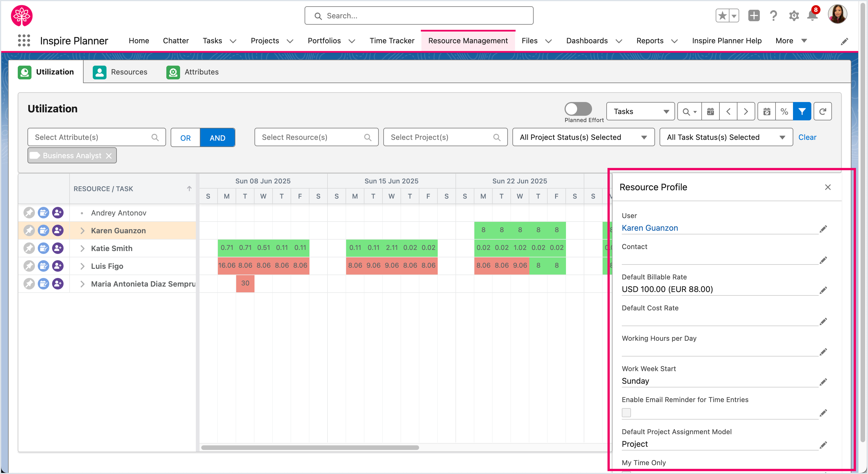The height and width of the screenshot is (474, 868).
Task: Edit the Work Week Start field
Action: pyautogui.click(x=823, y=382)
